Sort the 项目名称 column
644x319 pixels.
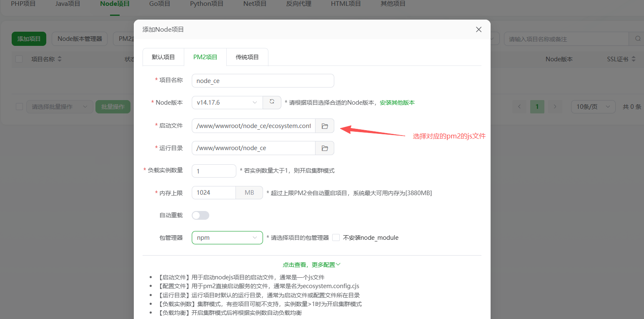pos(59,59)
